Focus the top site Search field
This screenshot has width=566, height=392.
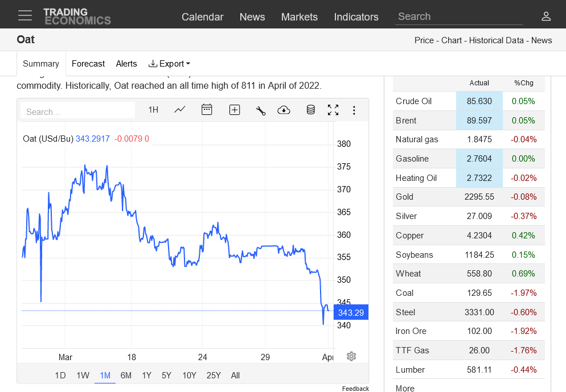click(459, 16)
